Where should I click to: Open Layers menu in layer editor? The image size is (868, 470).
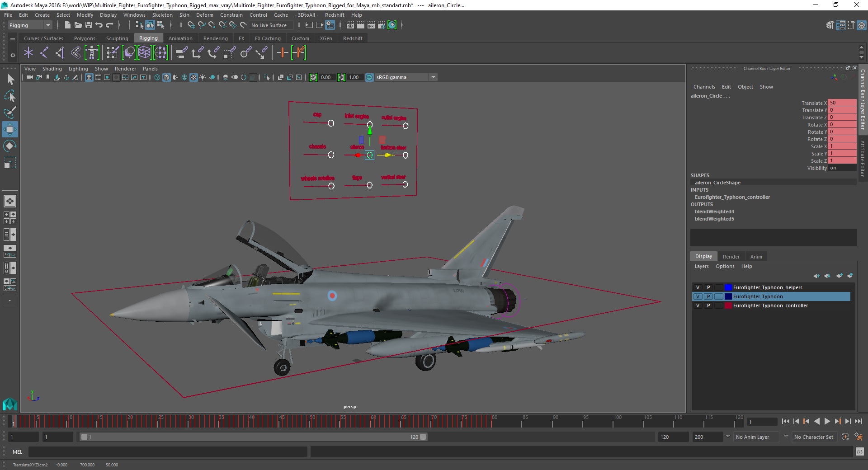tap(702, 266)
